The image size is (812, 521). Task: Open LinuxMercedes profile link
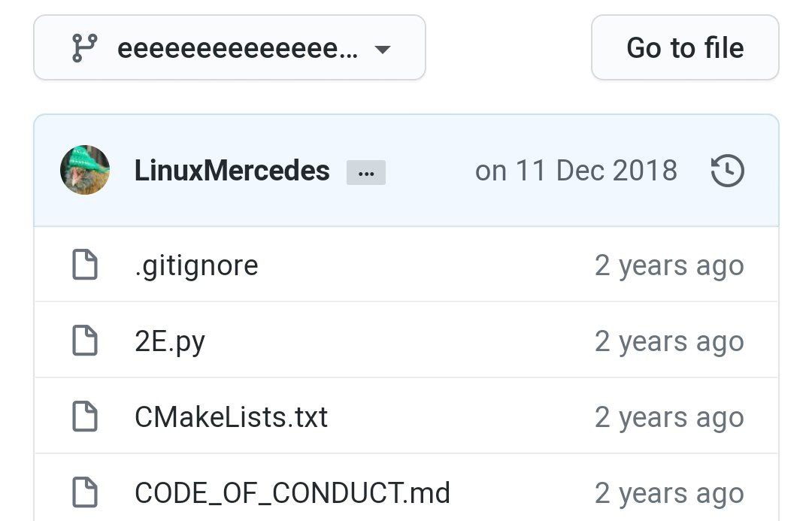232,171
